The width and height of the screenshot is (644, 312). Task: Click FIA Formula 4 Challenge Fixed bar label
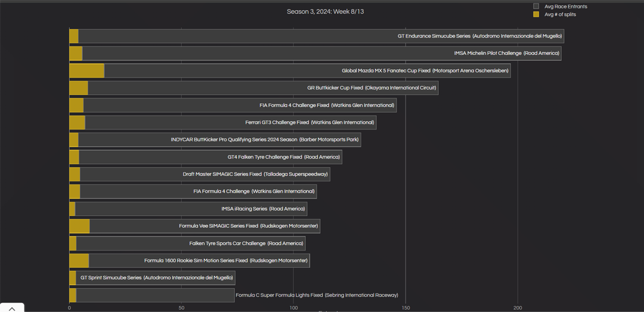click(327, 105)
